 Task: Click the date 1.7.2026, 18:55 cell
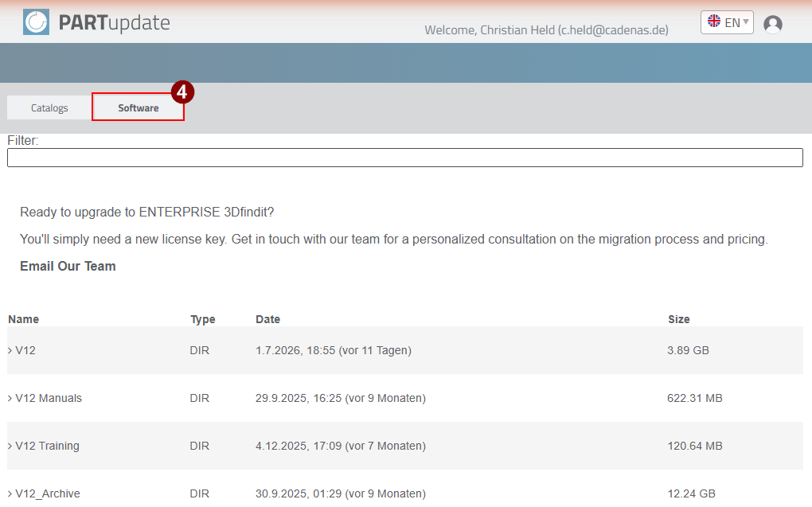(334, 350)
